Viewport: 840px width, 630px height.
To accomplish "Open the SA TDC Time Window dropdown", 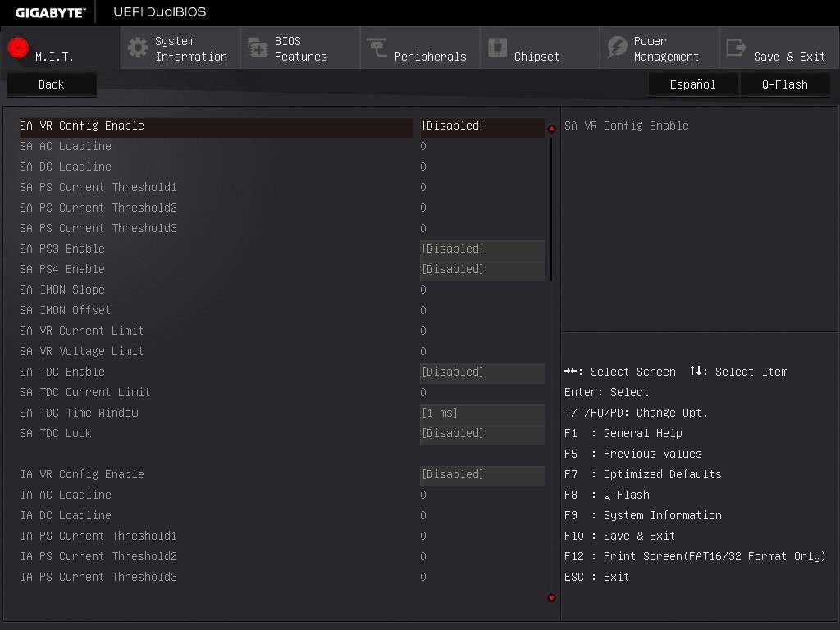I will [482, 413].
